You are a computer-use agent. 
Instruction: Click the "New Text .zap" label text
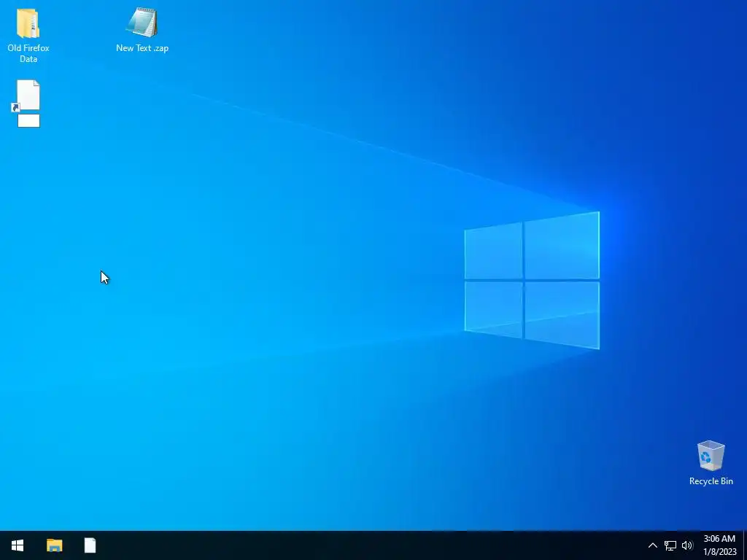[x=142, y=48]
